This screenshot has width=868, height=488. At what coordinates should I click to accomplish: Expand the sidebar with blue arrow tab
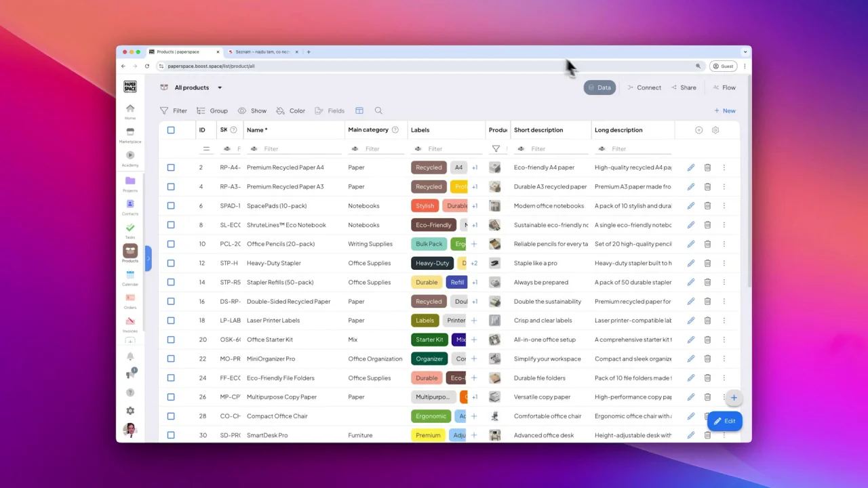click(x=148, y=258)
